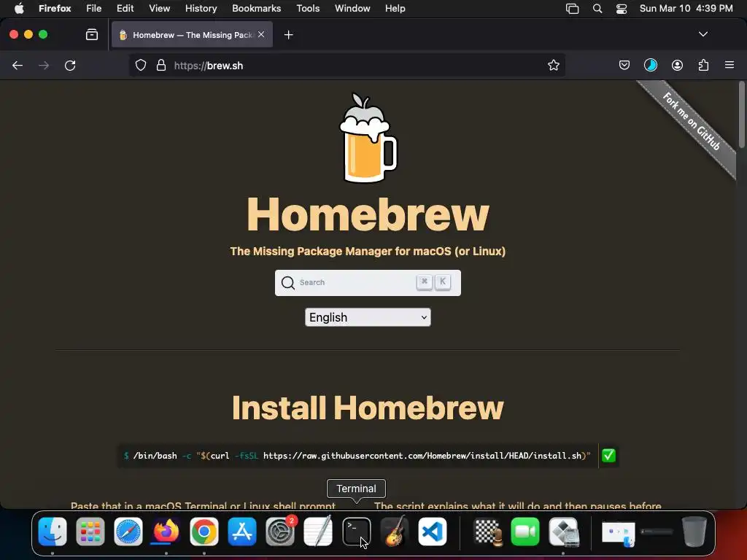
Task: Open Firefox View icon in tab bar
Action: tap(92, 34)
